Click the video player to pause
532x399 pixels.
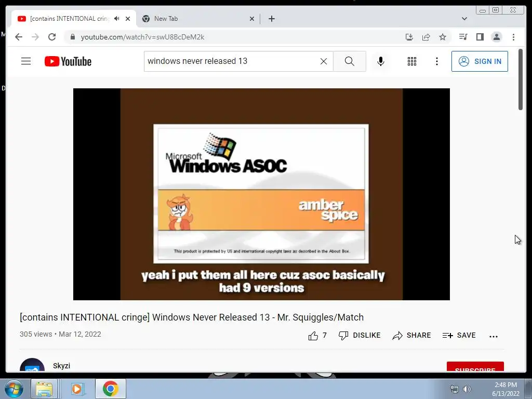(x=262, y=194)
